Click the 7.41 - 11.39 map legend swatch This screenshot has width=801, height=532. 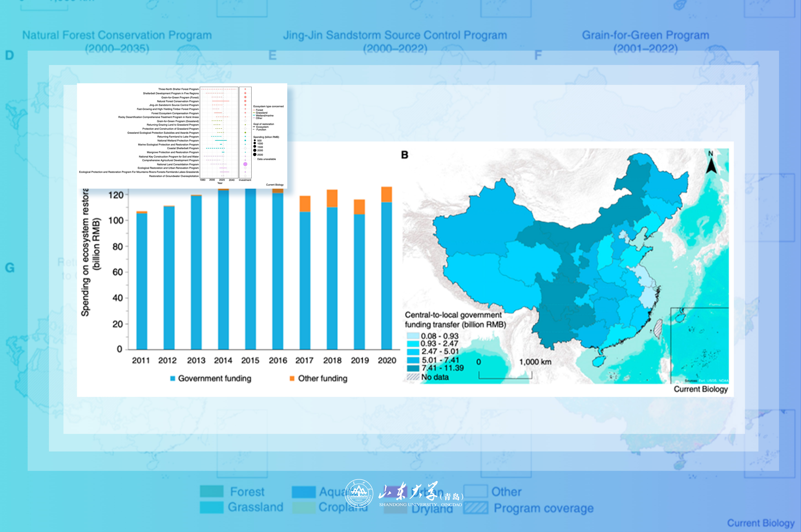pyautogui.click(x=413, y=368)
